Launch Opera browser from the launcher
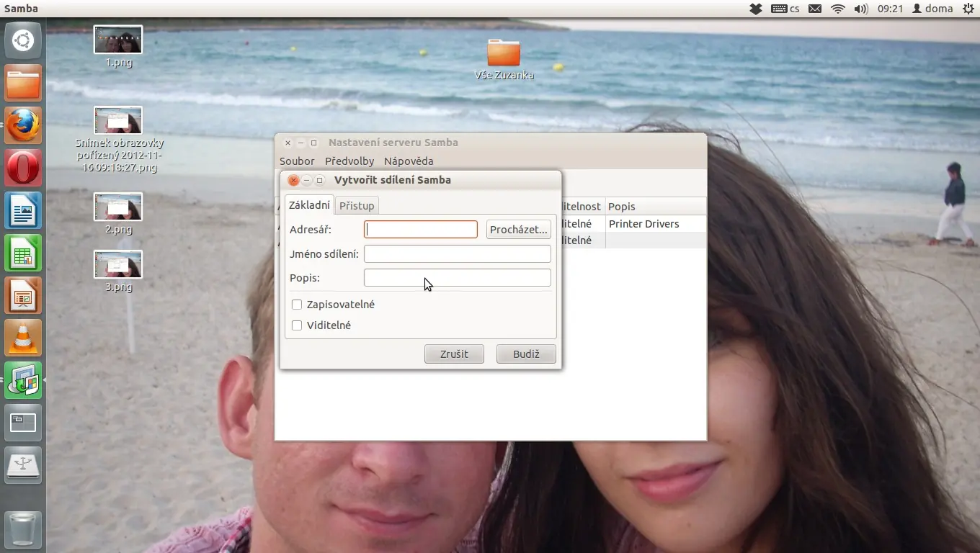This screenshot has height=553, width=980. [23, 168]
